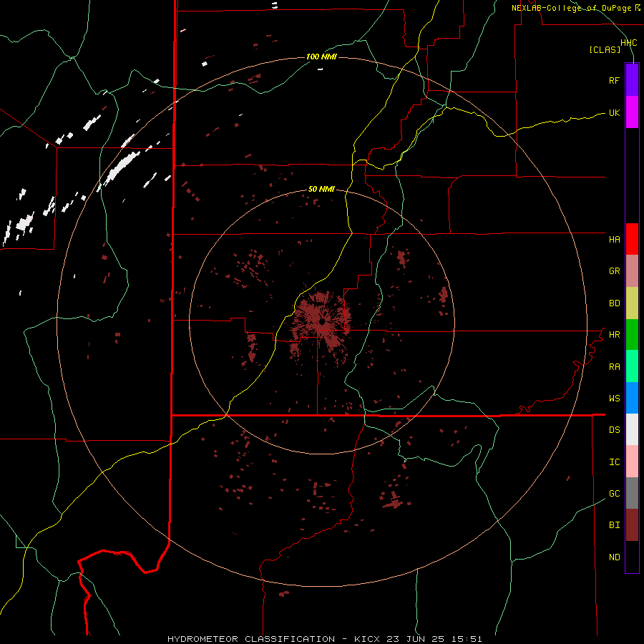Image resolution: width=644 pixels, height=644 pixels.
Task: Click the HA legend label text
Action: 614,240
